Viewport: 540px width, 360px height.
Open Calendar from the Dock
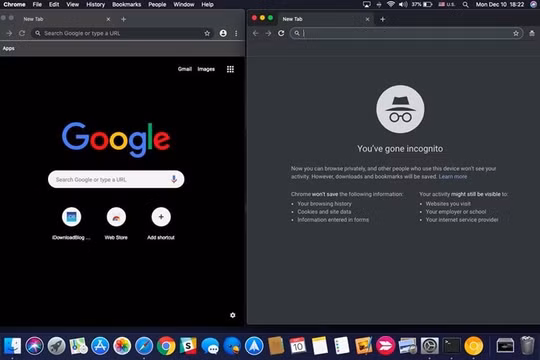pyautogui.click(x=298, y=346)
